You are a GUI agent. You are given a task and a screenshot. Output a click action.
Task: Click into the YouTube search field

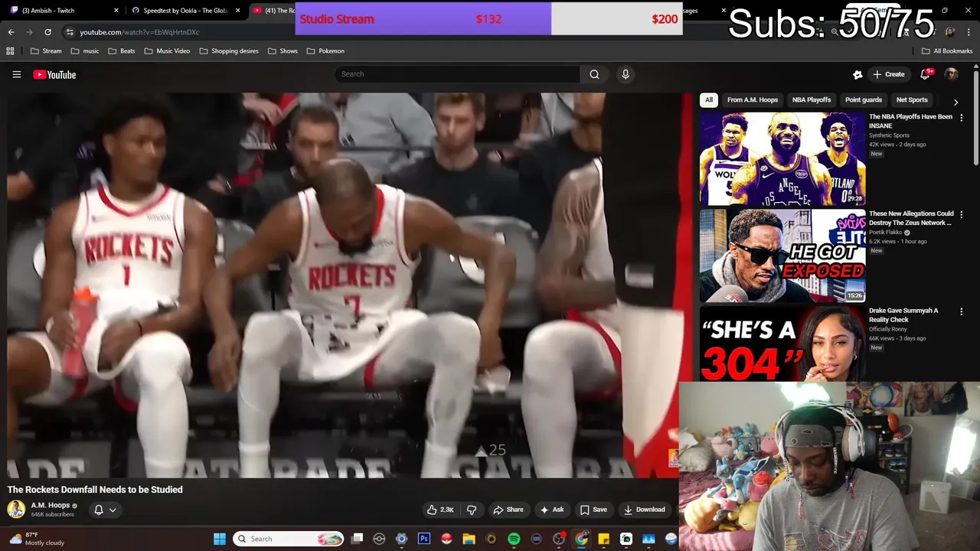[457, 74]
